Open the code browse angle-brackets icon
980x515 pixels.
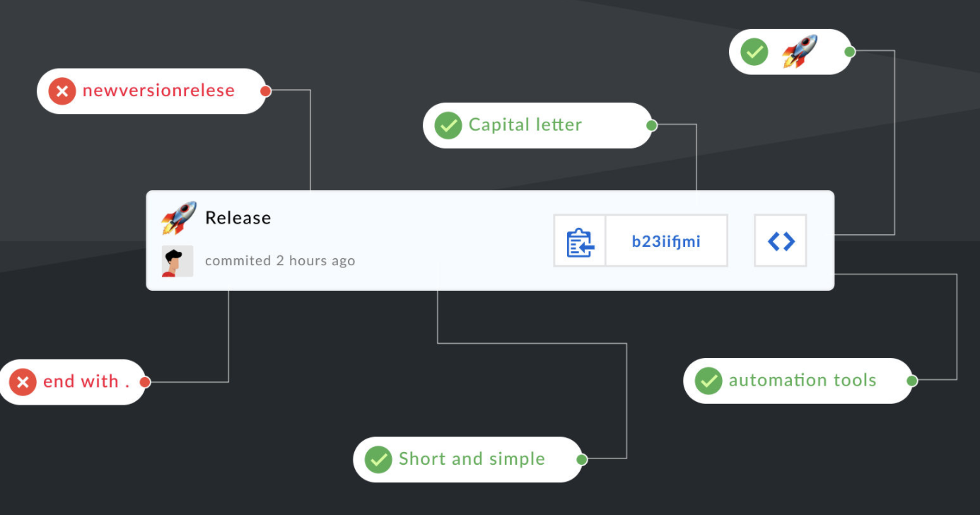pos(781,241)
